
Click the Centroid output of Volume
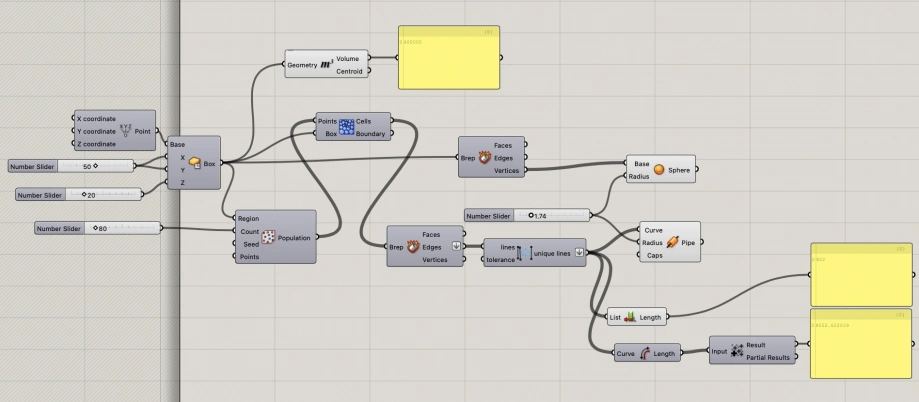click(x=349, y=71)
